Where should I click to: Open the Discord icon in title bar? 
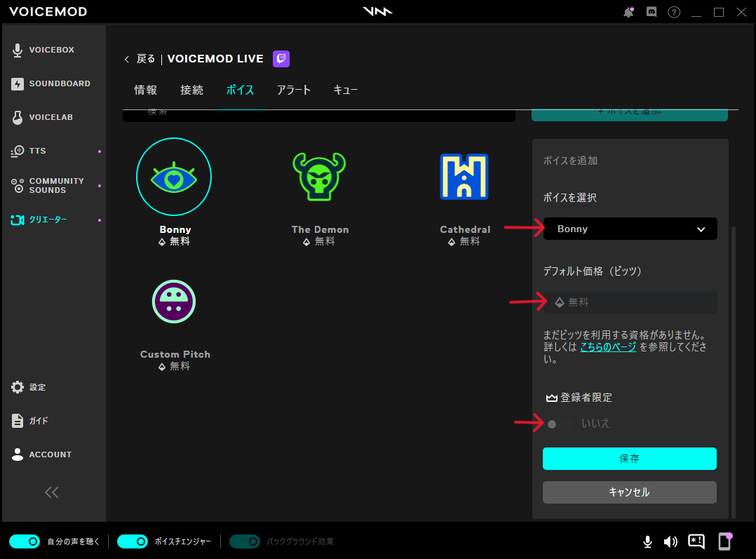pos(652,12)
